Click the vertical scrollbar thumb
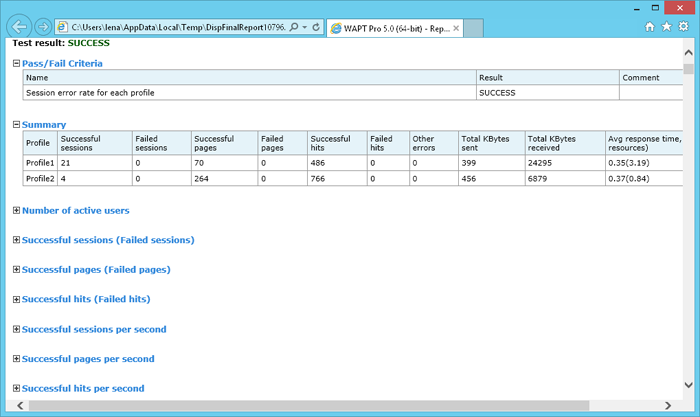This screenshot has height=417, width=700. [688, 69]
